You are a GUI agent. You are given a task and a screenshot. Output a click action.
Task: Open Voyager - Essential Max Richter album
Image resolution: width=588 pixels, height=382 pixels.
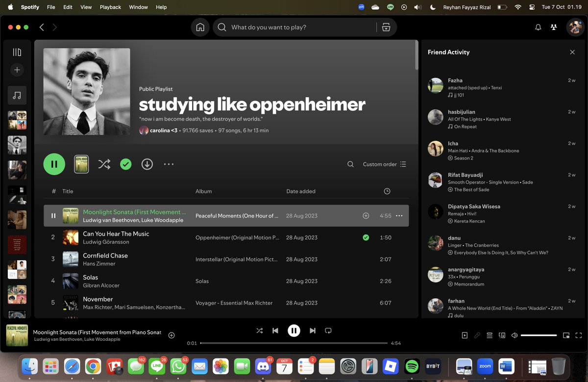[234, 303]
